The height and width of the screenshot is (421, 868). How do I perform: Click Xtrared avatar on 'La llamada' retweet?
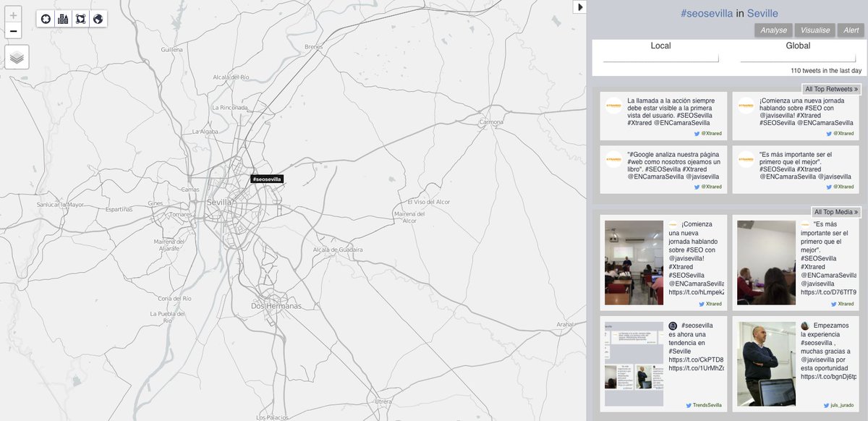pos(613,105)
